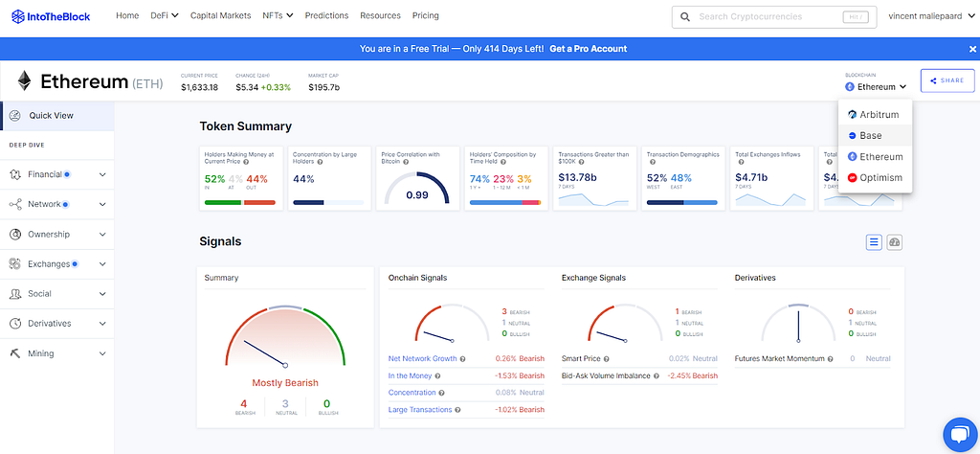Click the search magnifier icon
The height and width of the screenshot is (454, 980).
[685, 17]
